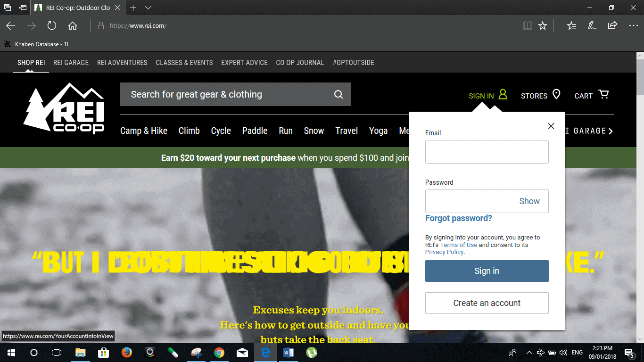Click the Share icon in the Edge toolbar
The height and width of the screenshot is (362, 644).
click(612, 25)
